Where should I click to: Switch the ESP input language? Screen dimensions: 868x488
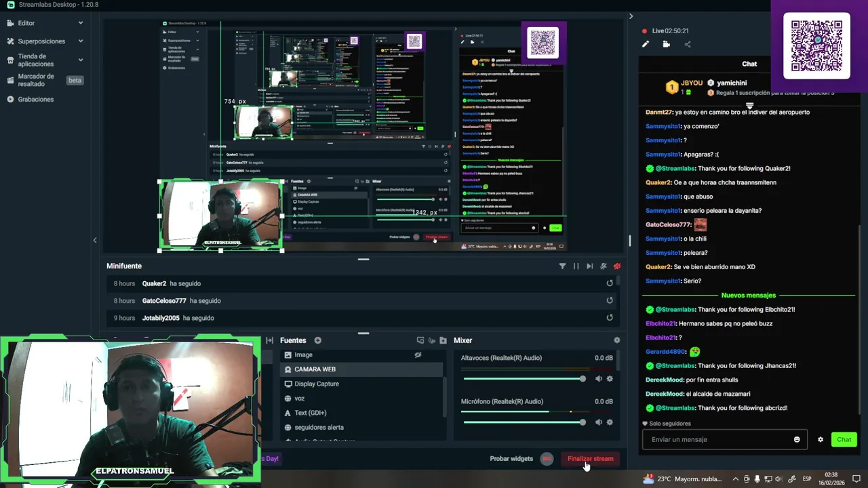click(807, 479)
